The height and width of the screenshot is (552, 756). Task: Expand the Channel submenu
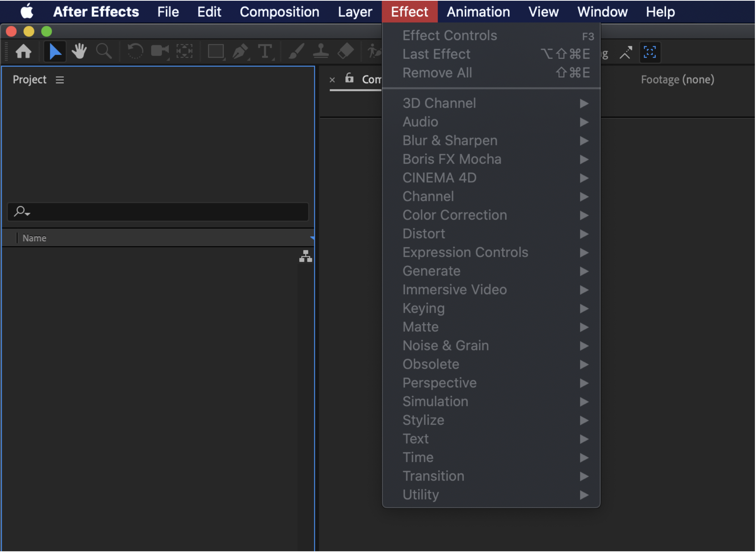(x=491, y=196)
